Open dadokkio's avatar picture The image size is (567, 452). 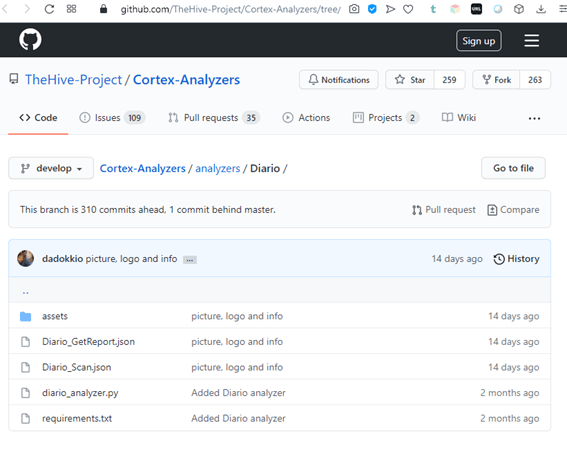coord(26,259)
